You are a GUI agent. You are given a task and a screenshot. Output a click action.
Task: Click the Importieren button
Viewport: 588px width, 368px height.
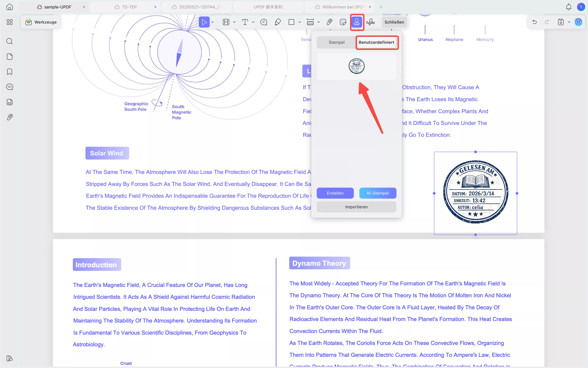click(x=356, y=207)
